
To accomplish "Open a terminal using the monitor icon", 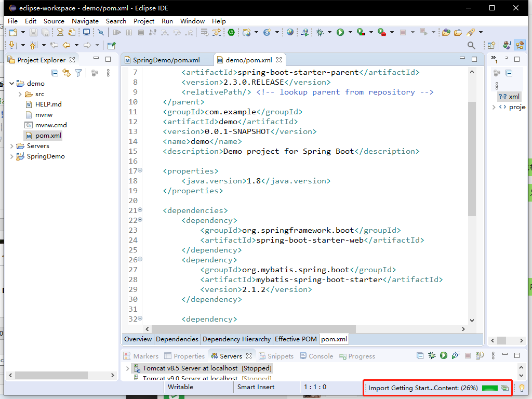I will 87,32.
